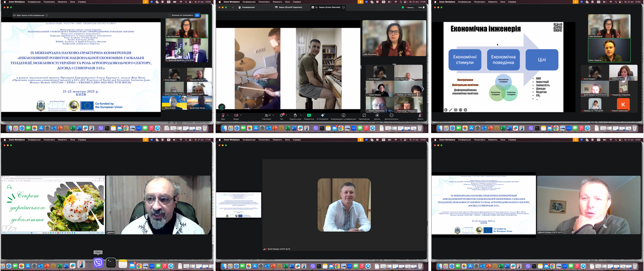Open the Чат panel with unread badge

click(281, 116)
